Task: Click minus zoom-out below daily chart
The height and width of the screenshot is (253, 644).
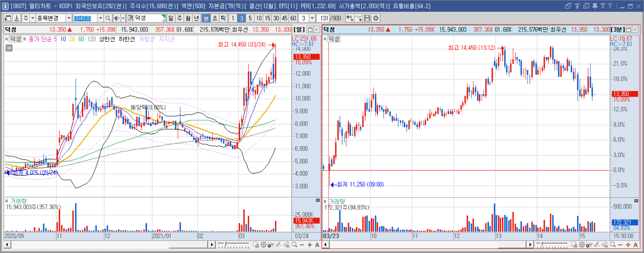Action: click(302, 245)
